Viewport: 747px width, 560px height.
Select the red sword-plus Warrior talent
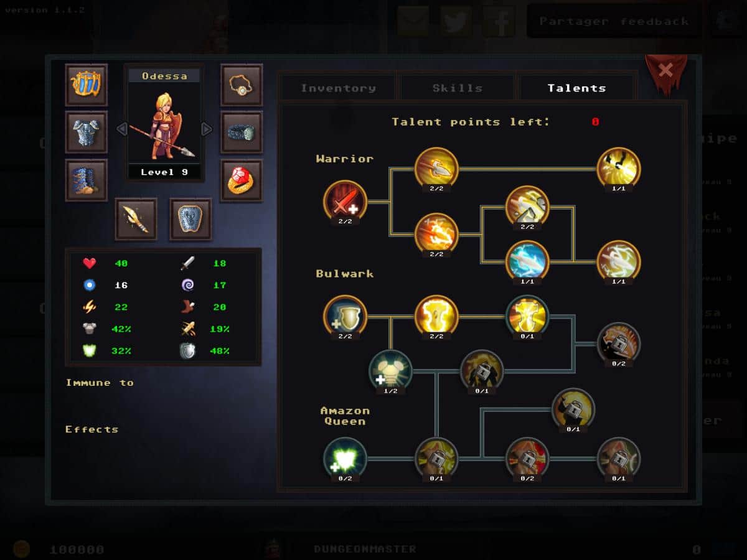[x=345, y=202]
